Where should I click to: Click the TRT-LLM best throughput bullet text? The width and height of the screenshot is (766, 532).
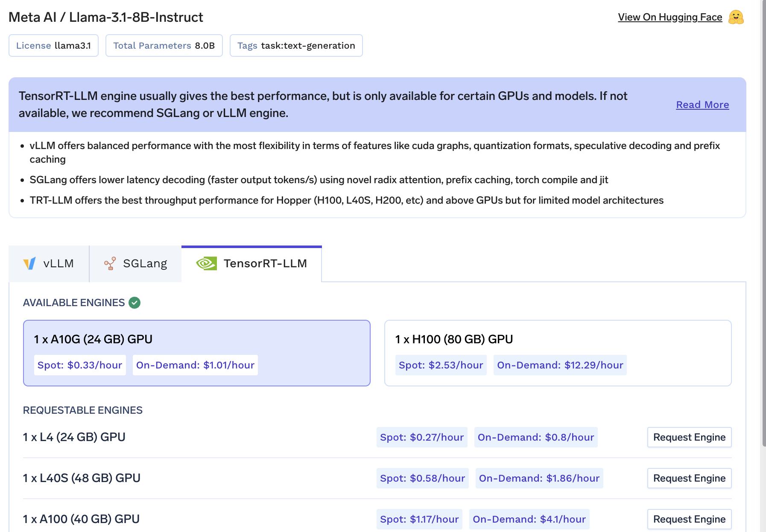pos(347,200)
